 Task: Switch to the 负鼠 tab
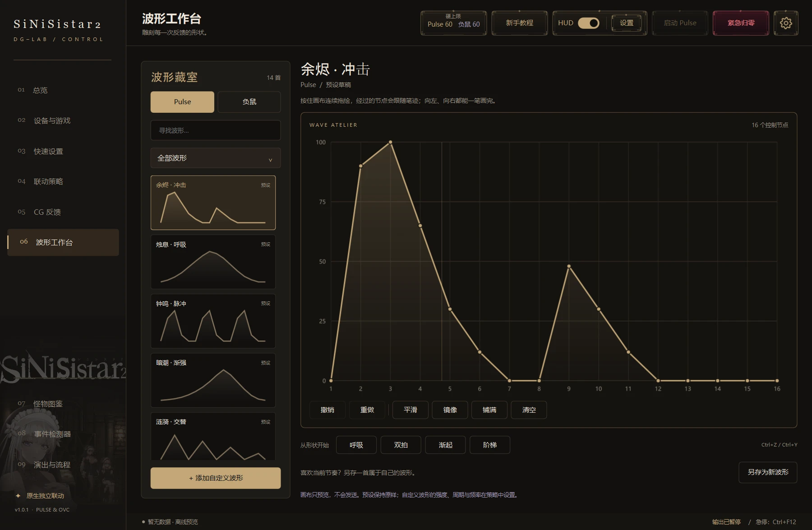point(249,102)
